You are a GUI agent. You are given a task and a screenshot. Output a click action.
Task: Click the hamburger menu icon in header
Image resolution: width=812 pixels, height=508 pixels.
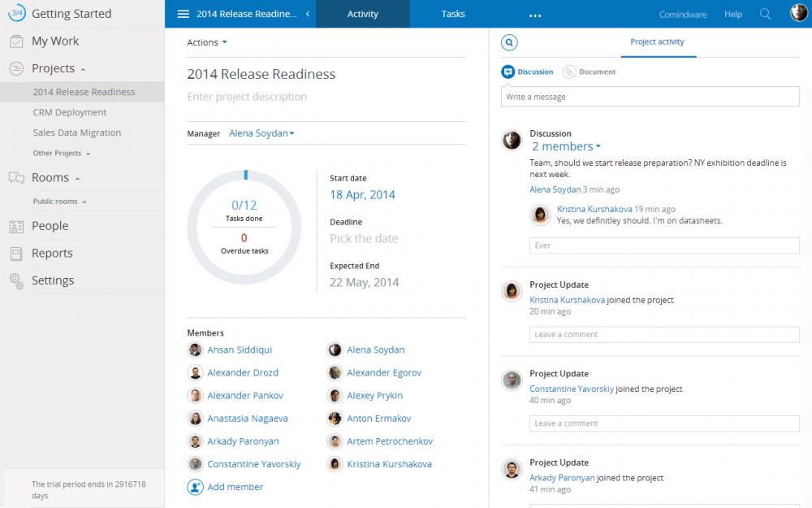click(x=183, y=14)
